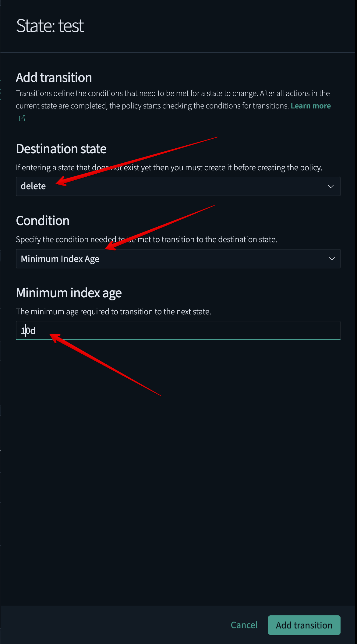Click the 'minimum age required' help text

click(x=113, y=312)
